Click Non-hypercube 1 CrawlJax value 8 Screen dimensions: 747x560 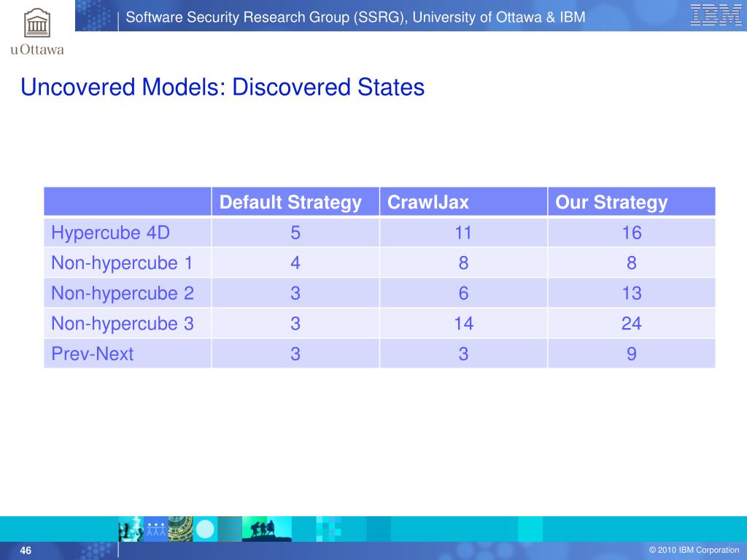[x=463, y=262]
